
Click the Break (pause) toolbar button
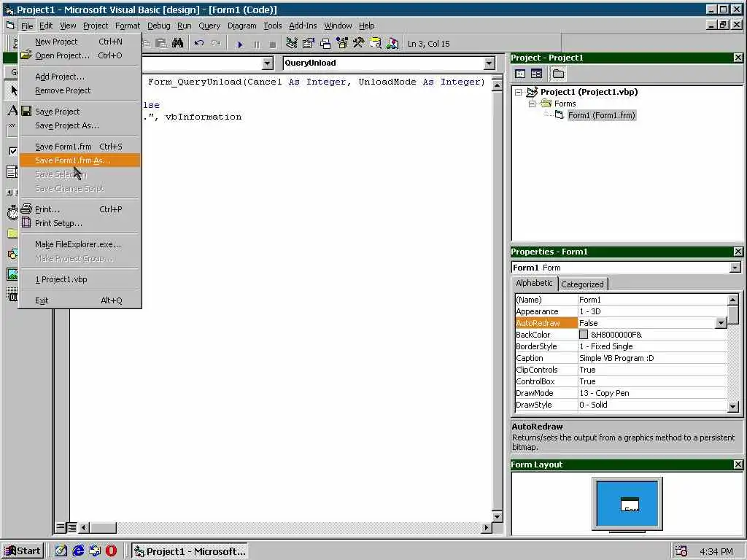coord(256,44)
